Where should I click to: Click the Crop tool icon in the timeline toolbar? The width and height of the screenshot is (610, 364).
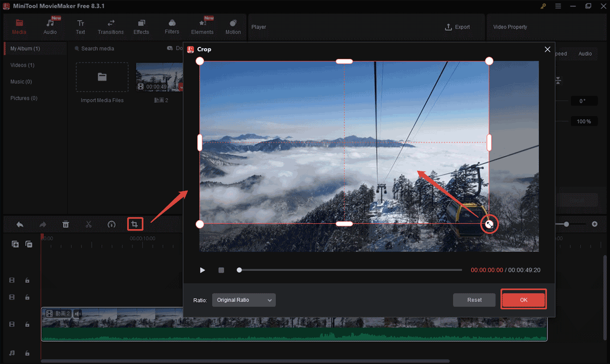135,224
